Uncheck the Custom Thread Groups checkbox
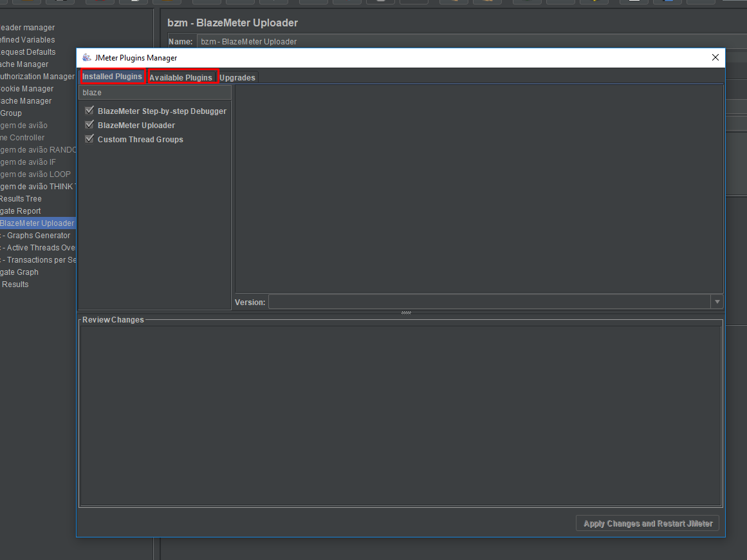This screenshot has width=747, height=560. pyautogui.click(x=89, y=139)
